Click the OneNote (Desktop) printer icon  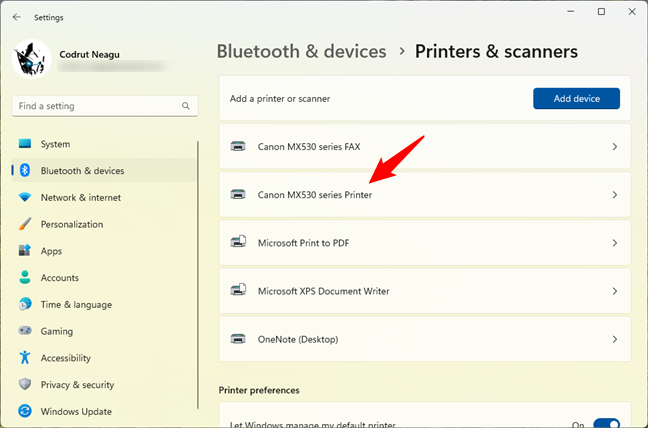coord(238,339)
